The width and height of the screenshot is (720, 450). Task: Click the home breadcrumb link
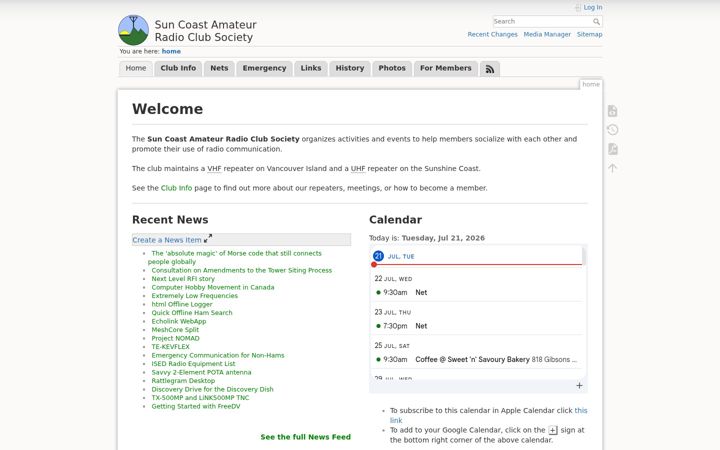(171, 51)
